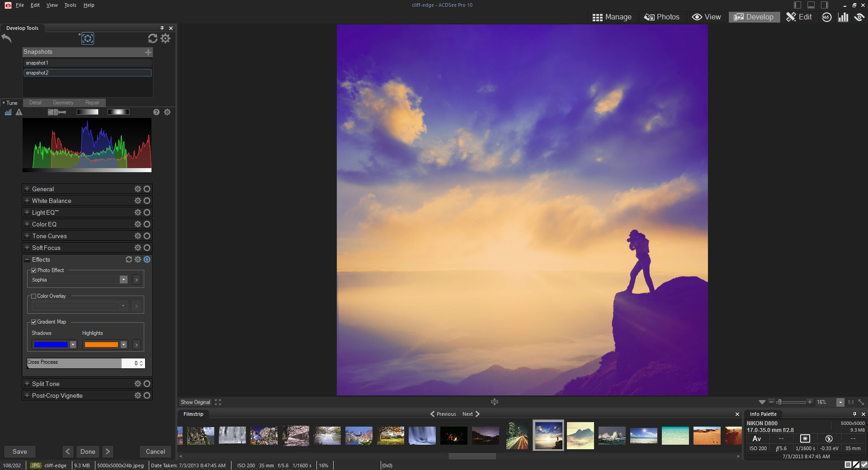Click the exposure warning triangle icon
This screenshot has width=868, height=470.
point(19,112)
